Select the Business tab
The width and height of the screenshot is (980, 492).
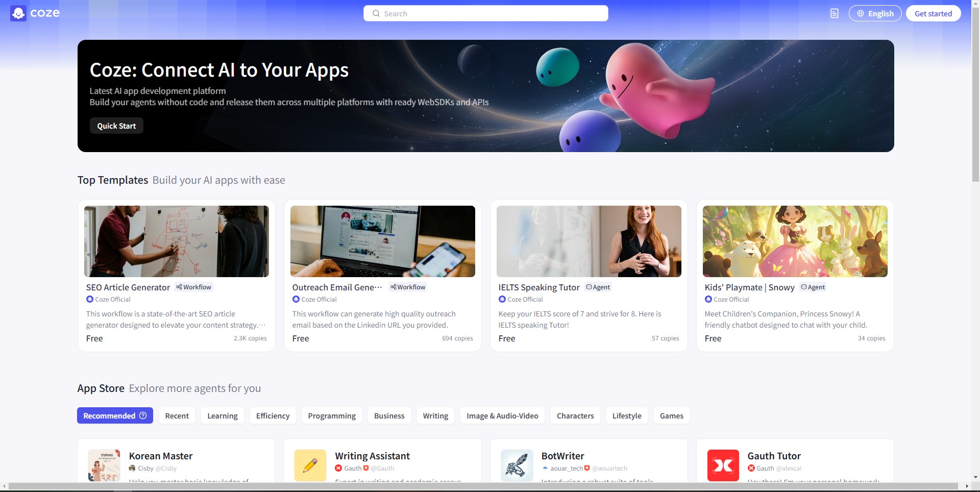pos(389,415)
